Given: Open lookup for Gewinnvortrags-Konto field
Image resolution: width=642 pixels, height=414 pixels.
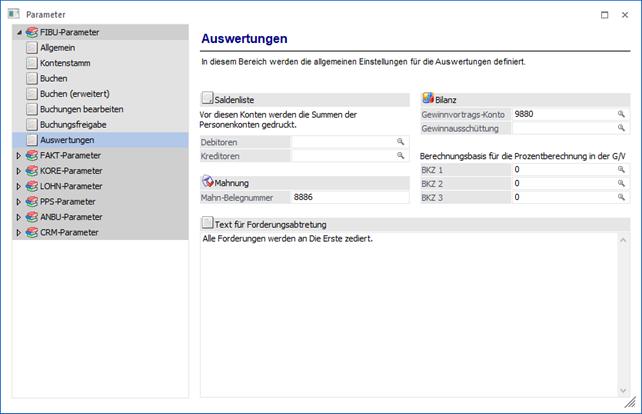Looking at the screenshot, I should coord(621,115).
